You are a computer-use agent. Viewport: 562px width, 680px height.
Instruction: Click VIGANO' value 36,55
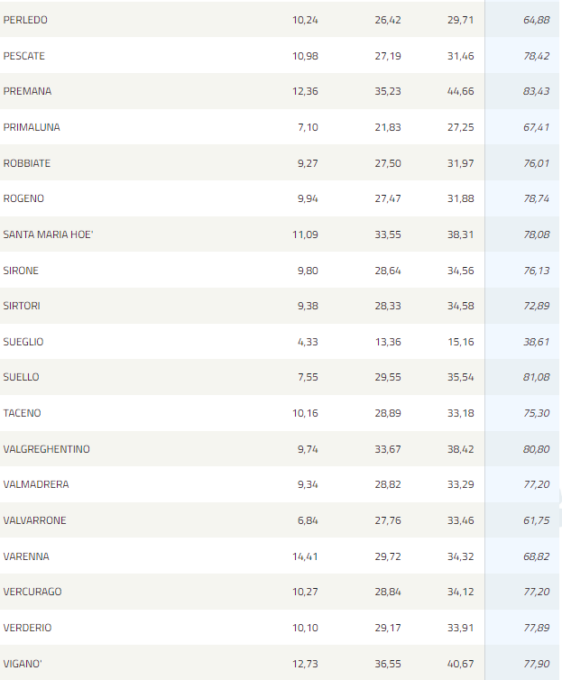[388, 664]
